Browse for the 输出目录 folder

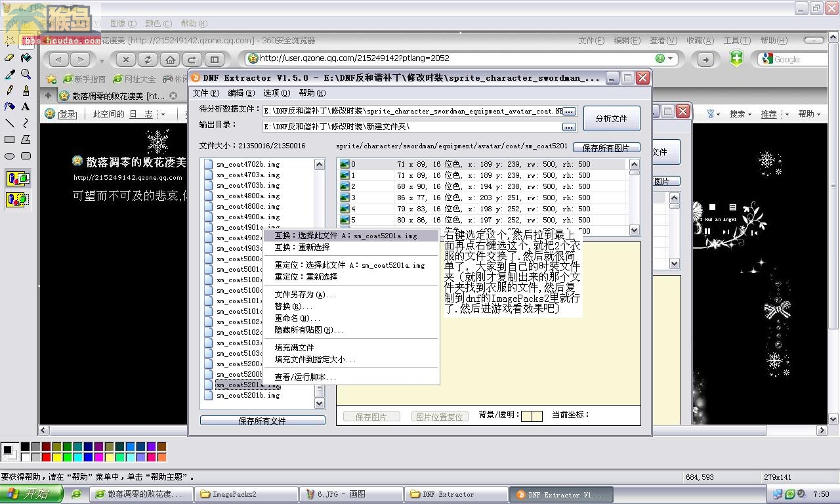569,127
